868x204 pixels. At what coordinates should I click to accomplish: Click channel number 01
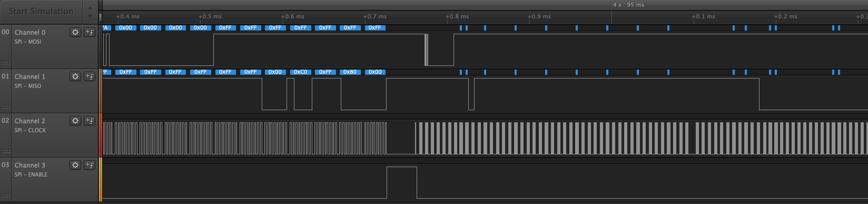[5, 76]
